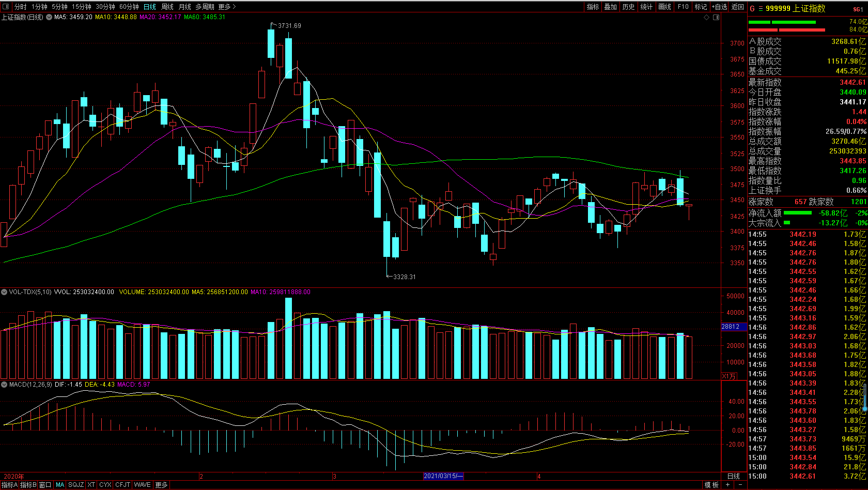Open VOL-TDX indicator settings circle icon
Screen dimensions: 868x490
[x=4, y=292]
